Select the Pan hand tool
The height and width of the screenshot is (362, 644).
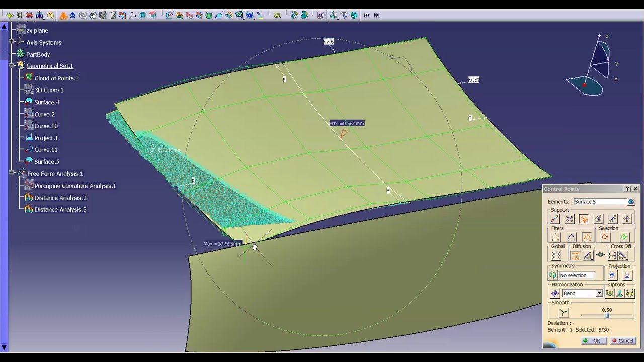click(x=93, y=15)
